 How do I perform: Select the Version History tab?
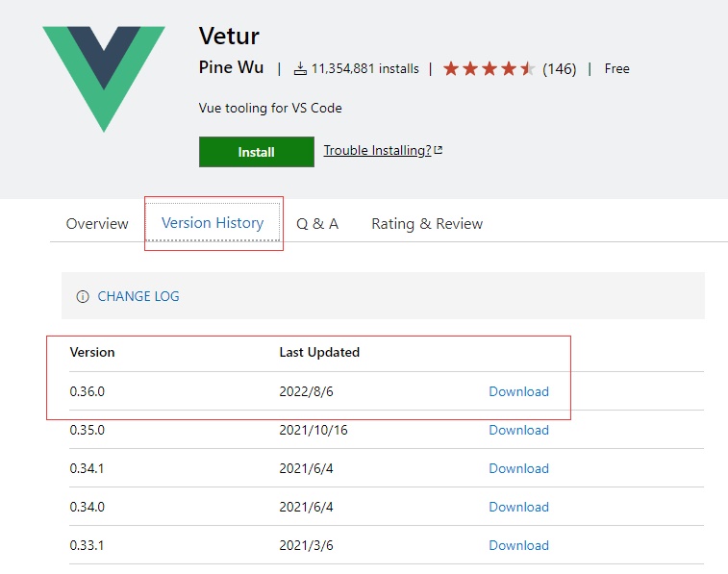[213, 223]
